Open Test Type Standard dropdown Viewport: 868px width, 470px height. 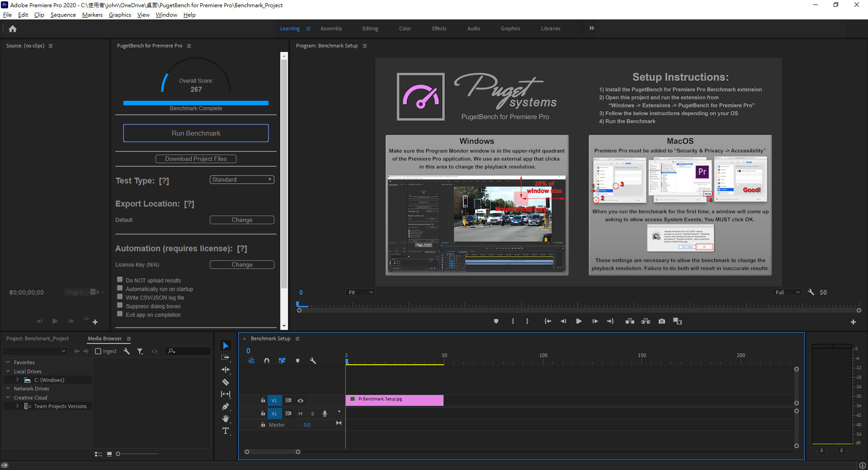(242, 180)
